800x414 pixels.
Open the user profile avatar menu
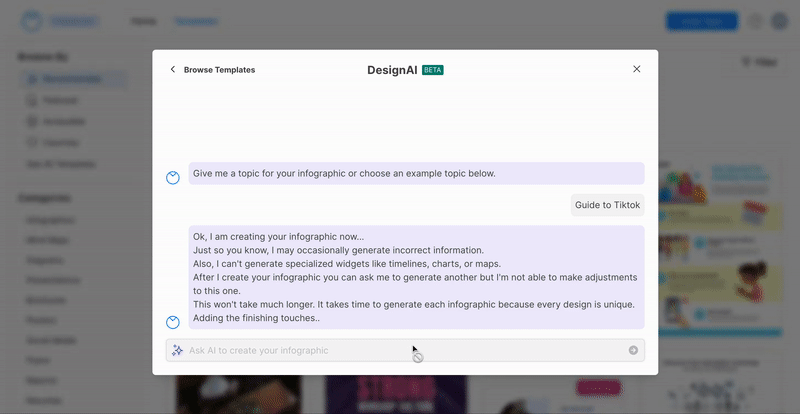pos(780,21)
